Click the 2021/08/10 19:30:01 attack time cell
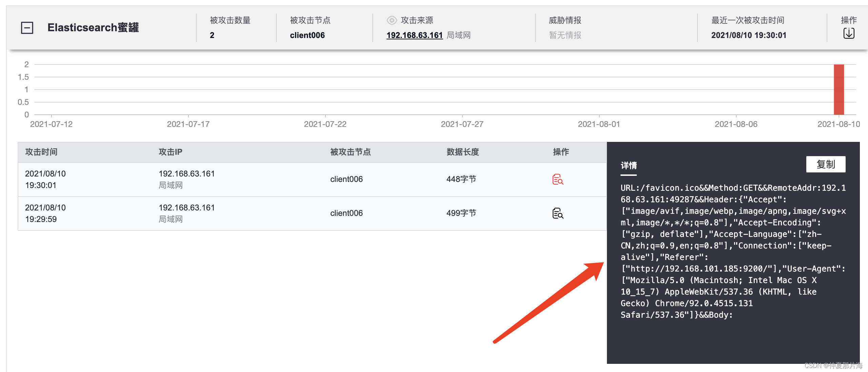 (45, 180)
